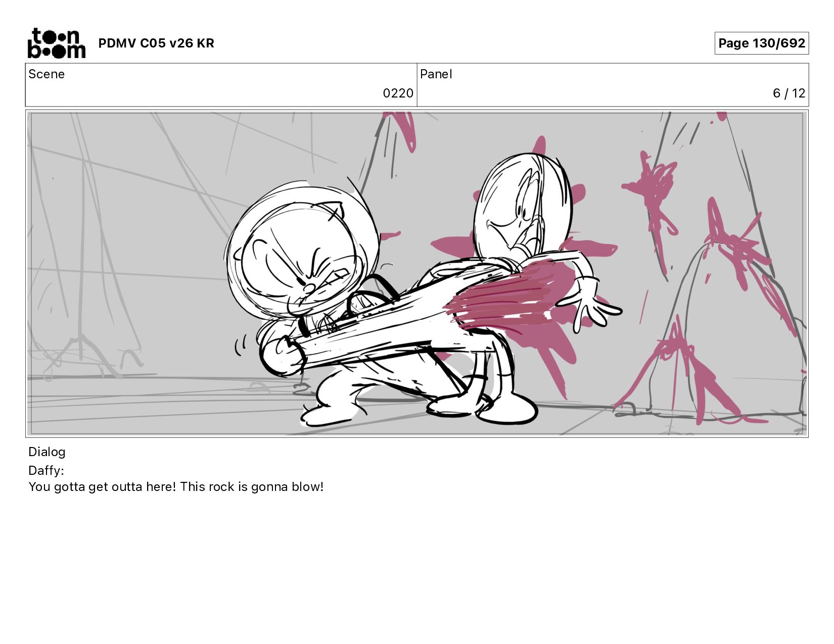Select the dialog line about the rock
The image size is (834, 644).
tap(176, 487)
